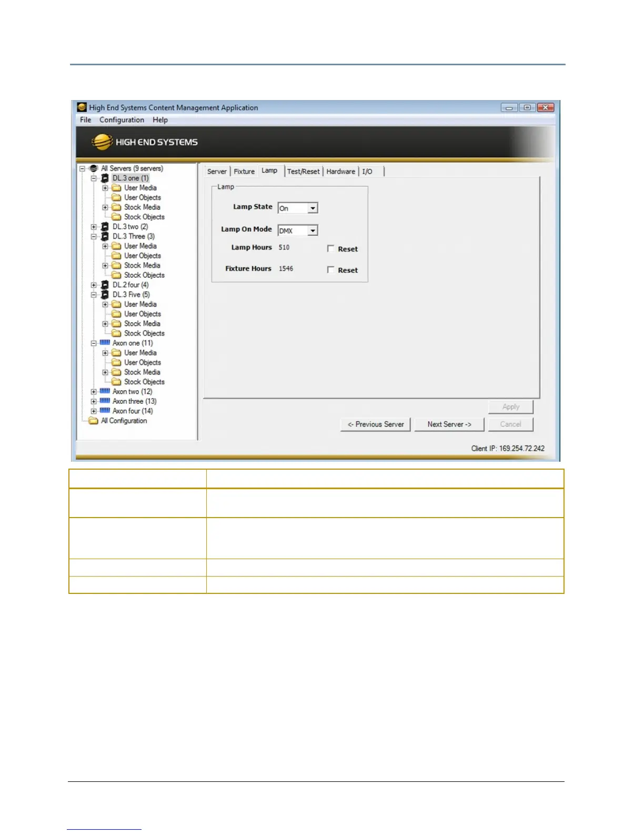Expand the DL.3 two node
The height and width of the screenshot is (834, 644).
coord(94,227)
